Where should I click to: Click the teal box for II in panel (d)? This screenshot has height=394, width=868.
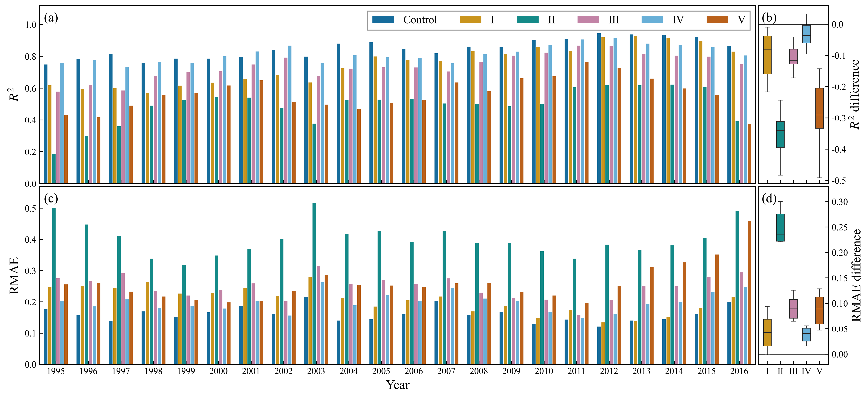(780, 228)
